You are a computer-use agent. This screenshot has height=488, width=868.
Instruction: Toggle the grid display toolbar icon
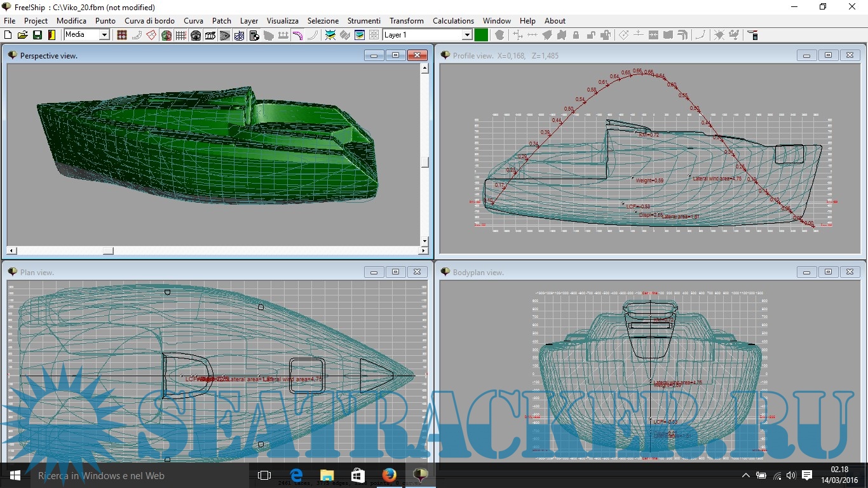(x=181, y=35)
